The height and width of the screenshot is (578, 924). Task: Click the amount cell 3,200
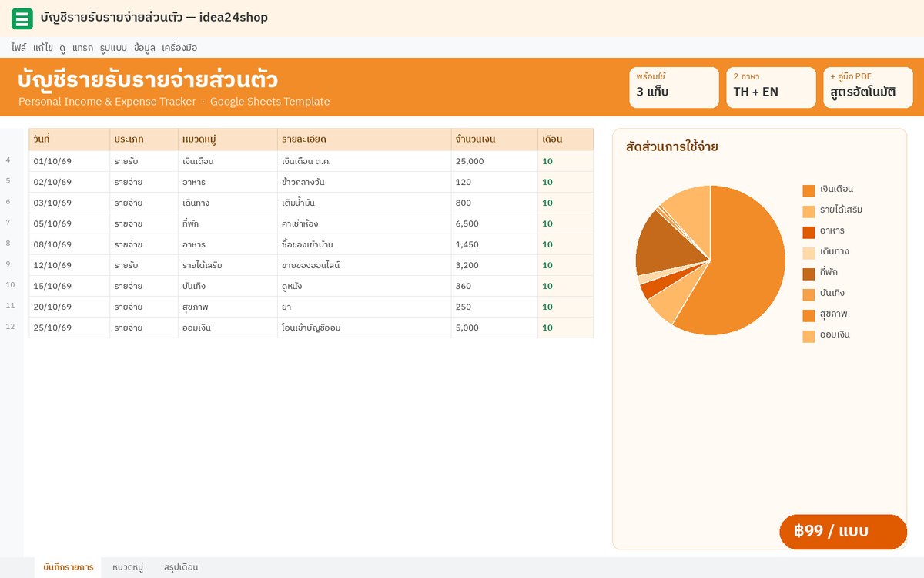494,265
